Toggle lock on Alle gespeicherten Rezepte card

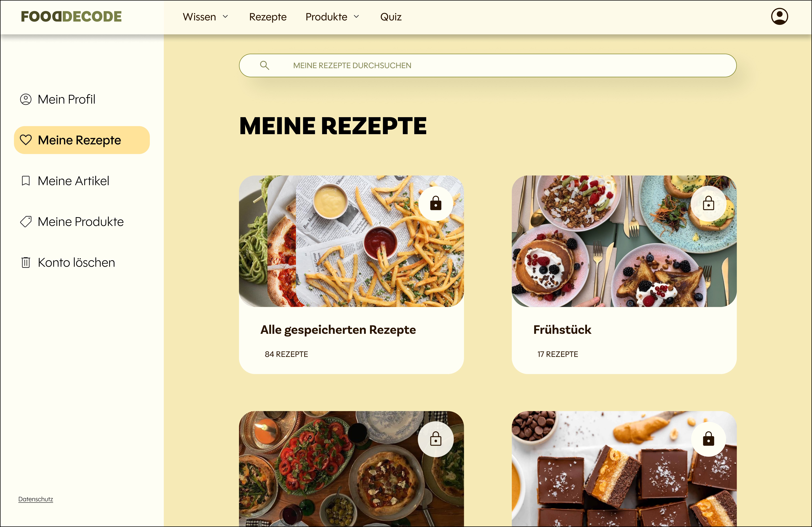pyautogui.click(x=436, y=204)
